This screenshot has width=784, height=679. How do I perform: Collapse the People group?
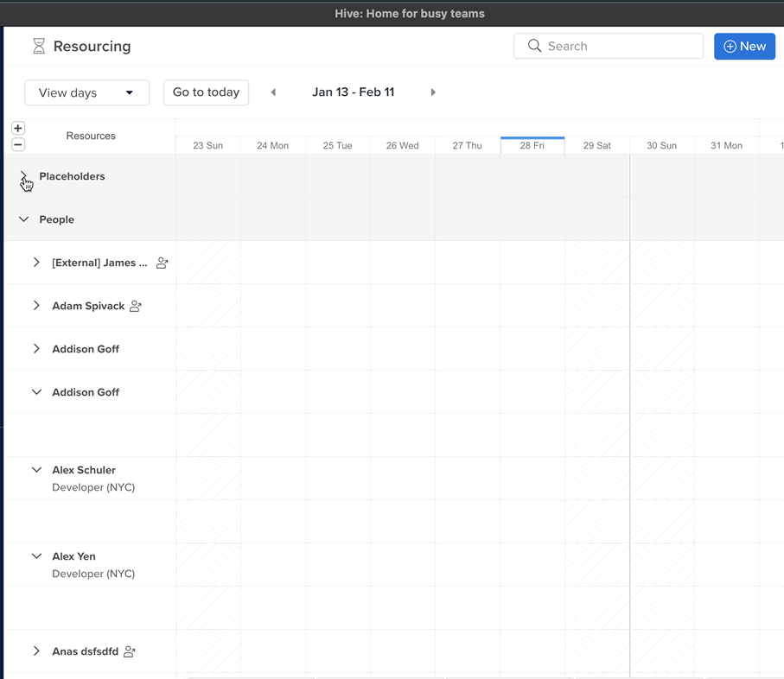point(23,219)
